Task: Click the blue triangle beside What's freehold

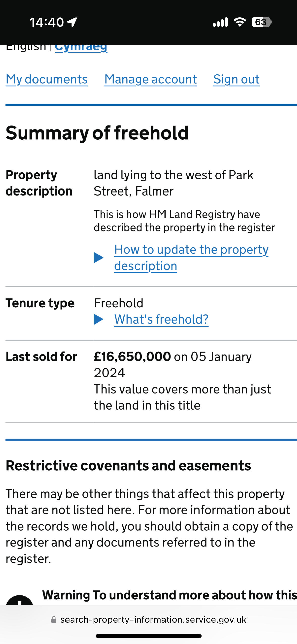Action: pos(98,319)
